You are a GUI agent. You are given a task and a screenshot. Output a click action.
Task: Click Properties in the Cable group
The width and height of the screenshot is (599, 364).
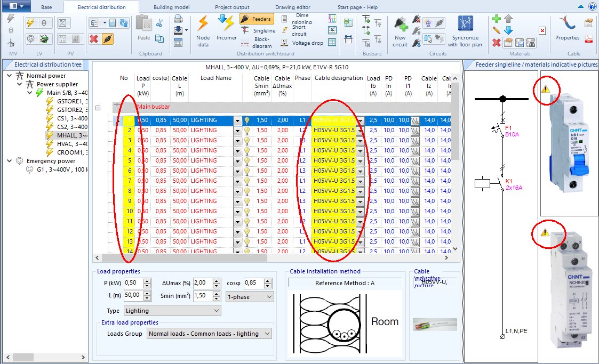pos(567,37)
